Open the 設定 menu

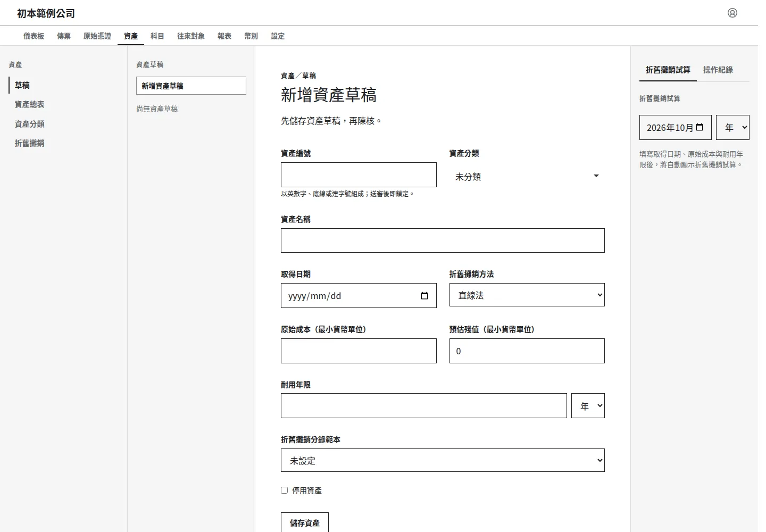click(x=278, y=36)
